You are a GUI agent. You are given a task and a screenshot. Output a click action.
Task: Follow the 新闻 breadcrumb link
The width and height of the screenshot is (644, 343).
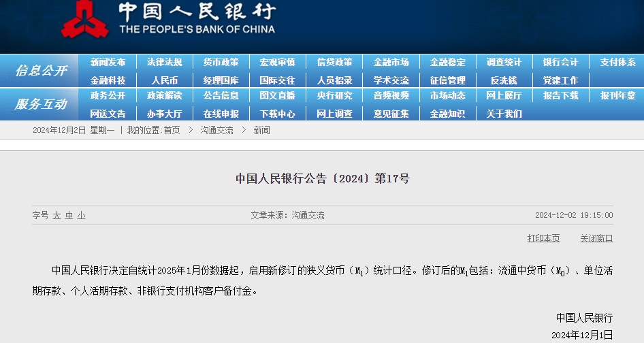(261, 130)
